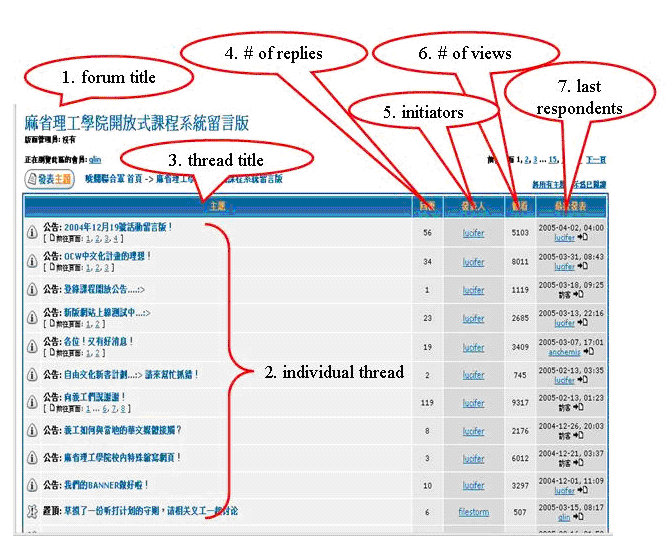Viewport: 667px width, 536px height.
Task: Click the reply count 119
Action: pos(427,402)
